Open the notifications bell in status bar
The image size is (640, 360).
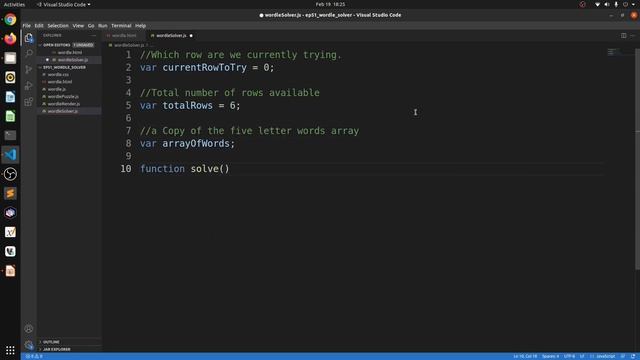tap(633, 356)
